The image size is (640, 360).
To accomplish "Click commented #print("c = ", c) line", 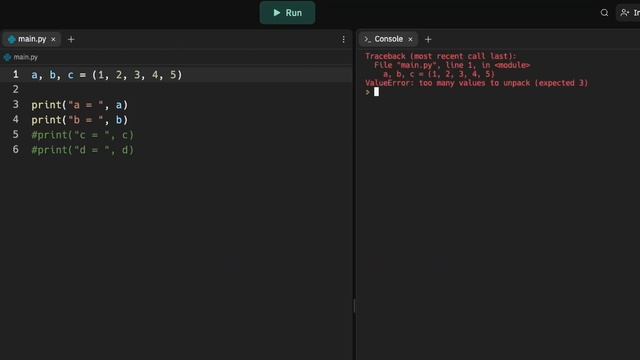I will (x=82, y=135).
